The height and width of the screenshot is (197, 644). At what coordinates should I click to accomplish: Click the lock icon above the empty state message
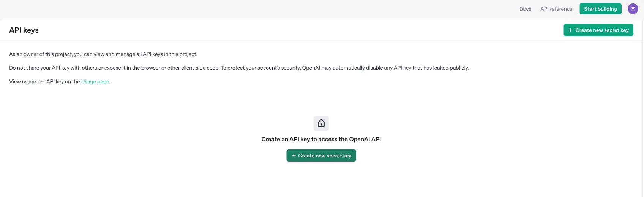point(321,123)
